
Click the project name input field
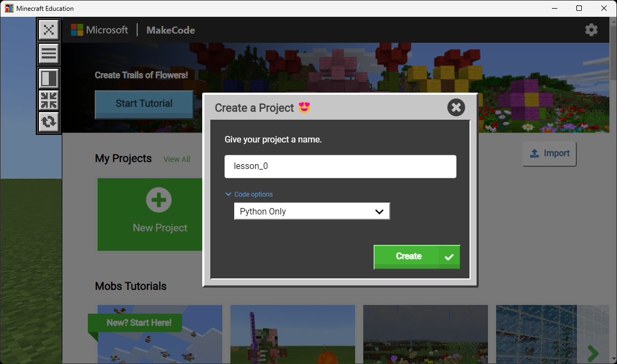click(x=340, y=166)
